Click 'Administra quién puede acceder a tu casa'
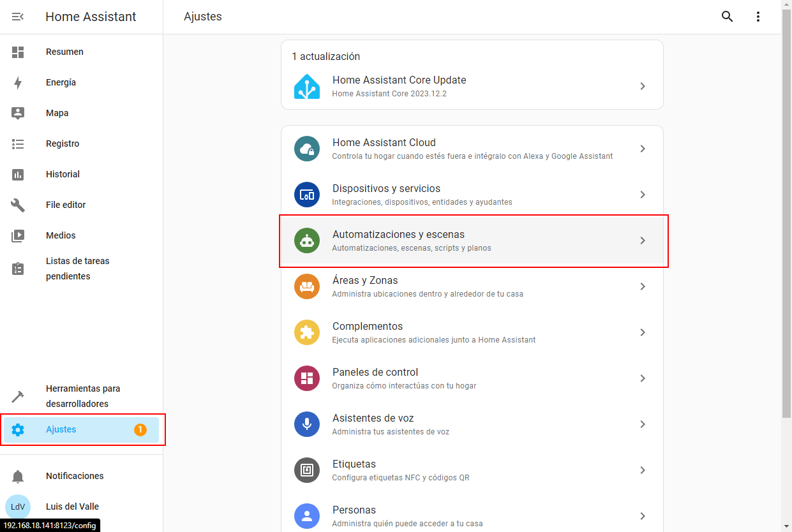Viewport: 792px width, 532px height. [407, 524]
